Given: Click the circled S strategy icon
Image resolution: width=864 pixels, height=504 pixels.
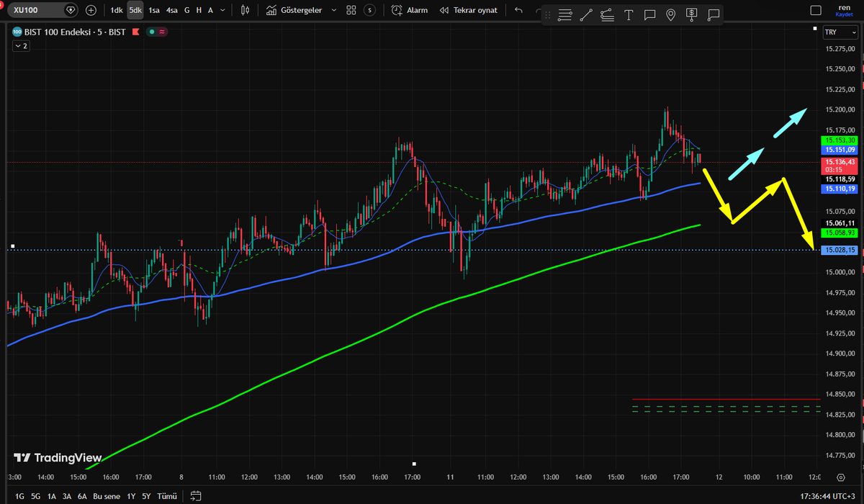Looking at the screenshot, I should click(369, 10).
